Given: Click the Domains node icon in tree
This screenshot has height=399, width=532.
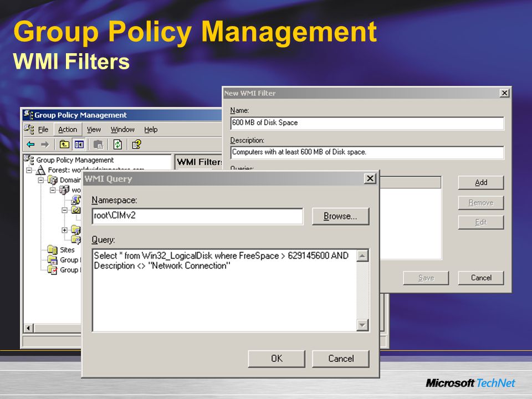Looking at the screenshot, I should (x=53, y=180).
